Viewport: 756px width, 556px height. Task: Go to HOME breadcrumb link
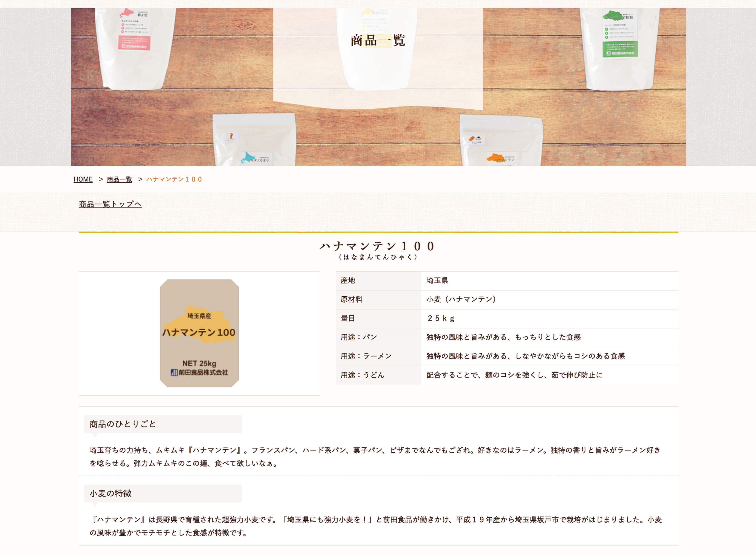click(83, 179)
